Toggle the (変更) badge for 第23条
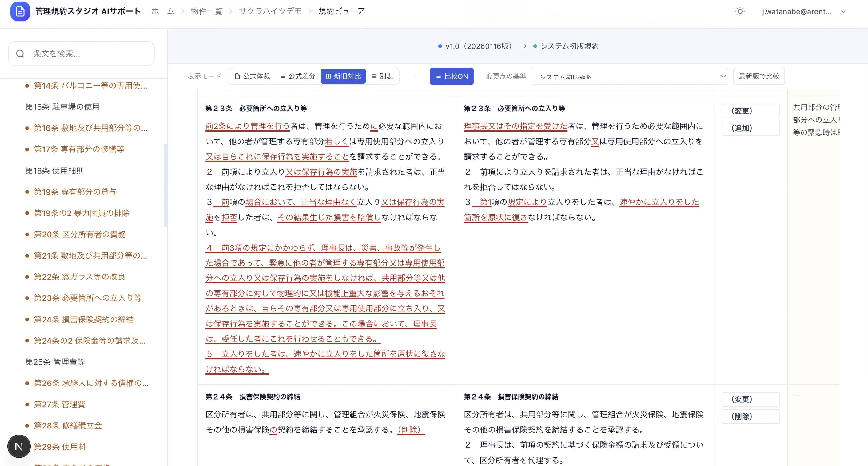The height and width of the screenshot is (466, 868). 751,110
